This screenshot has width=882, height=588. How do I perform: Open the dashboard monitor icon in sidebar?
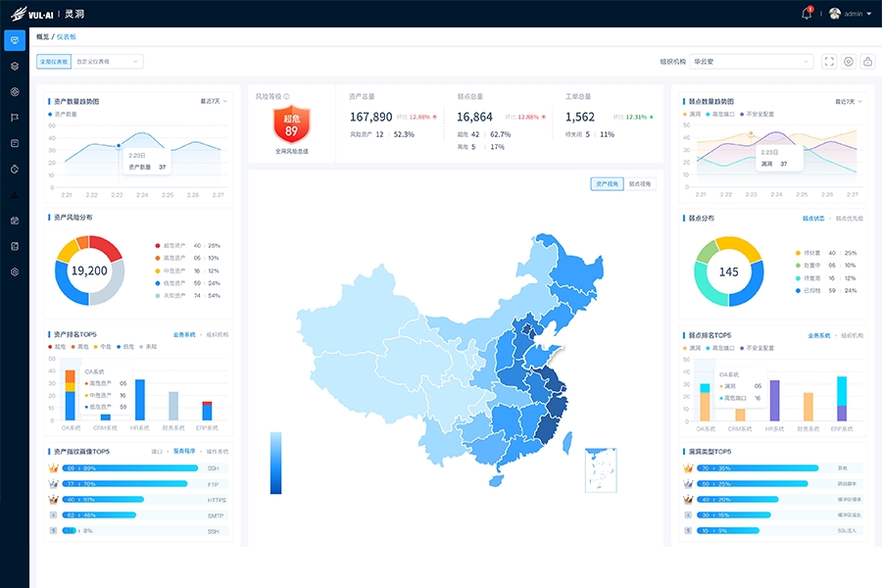click(15, 40)
